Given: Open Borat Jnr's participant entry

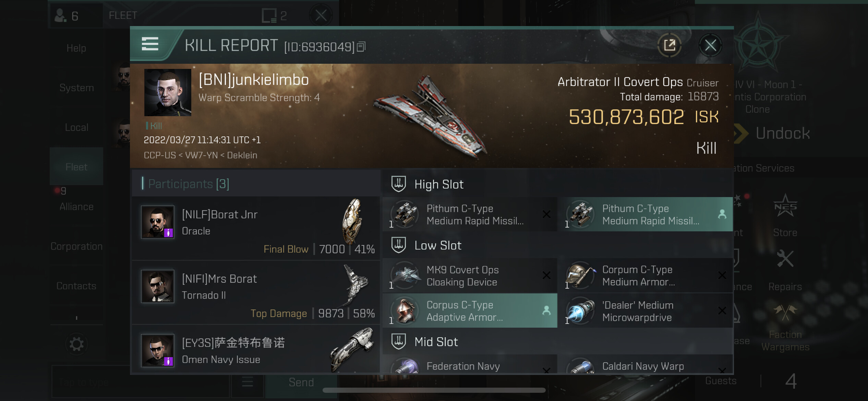Looking at the screenshot, I should point(256,228).
